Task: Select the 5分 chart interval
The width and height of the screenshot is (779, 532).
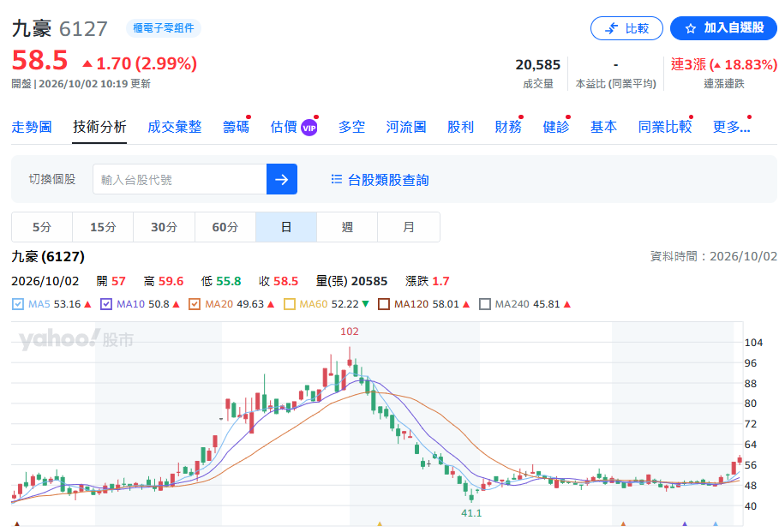Action: (x=42, y=227)
